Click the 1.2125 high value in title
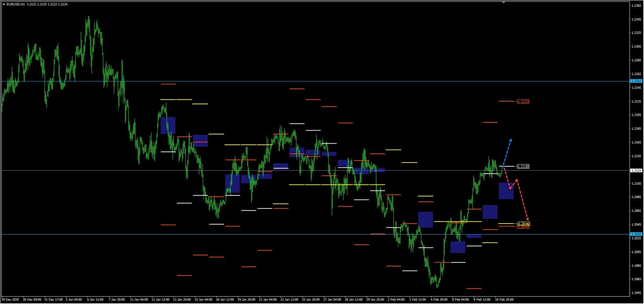This screenshot has height=304, width=644. pos(42,4)
